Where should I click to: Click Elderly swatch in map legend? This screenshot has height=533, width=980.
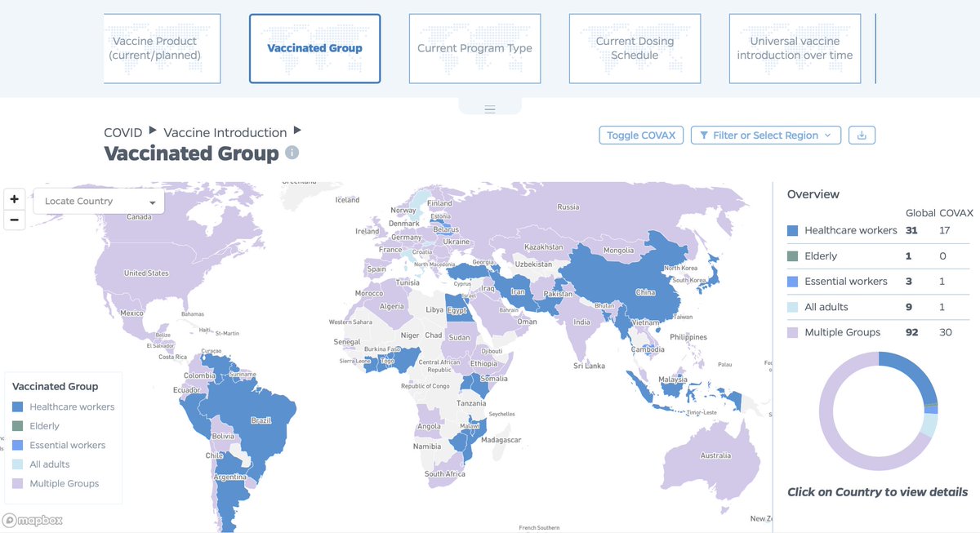18,426
